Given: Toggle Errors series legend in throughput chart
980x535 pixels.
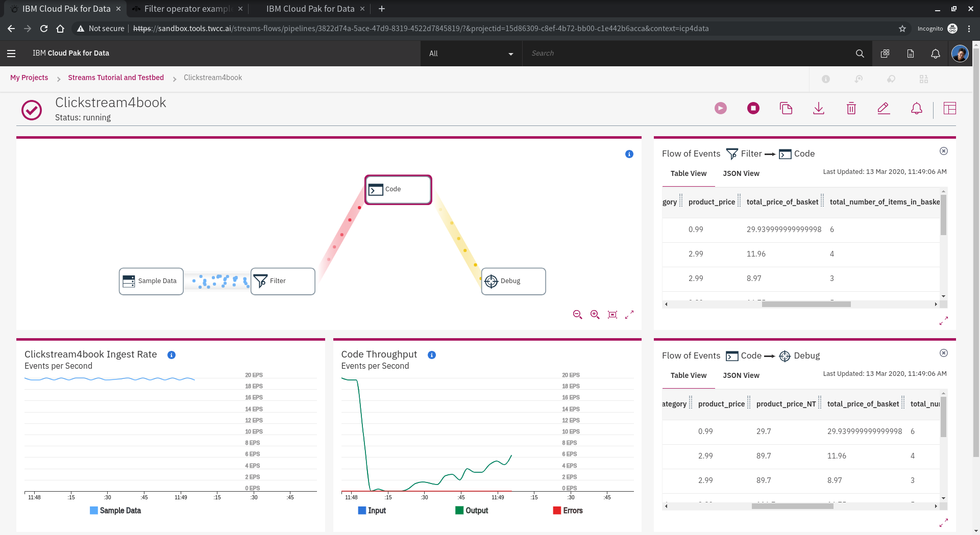Looking at the screenshot, I should pos(568,511).
